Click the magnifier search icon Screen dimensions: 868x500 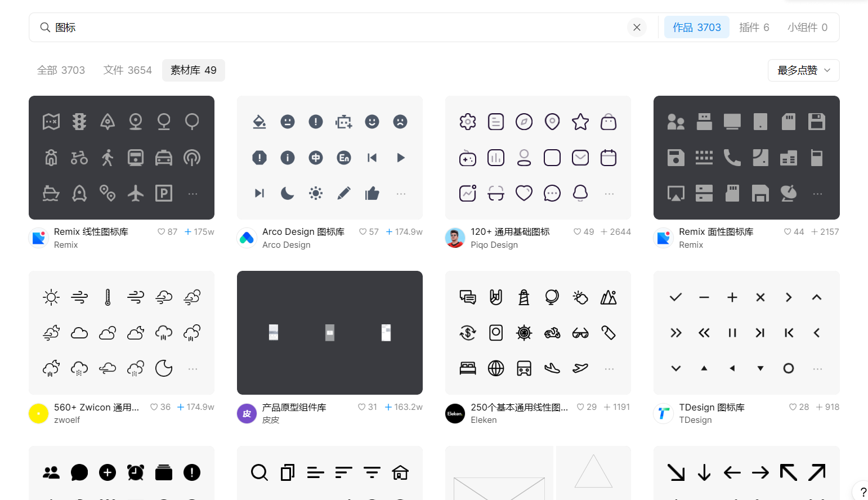tap(45, 27)
